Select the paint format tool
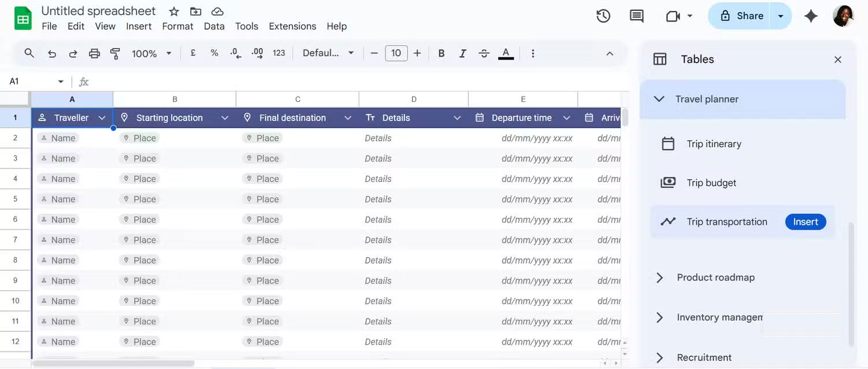Screen dimensions: 868x369 (x=115, y=53)
